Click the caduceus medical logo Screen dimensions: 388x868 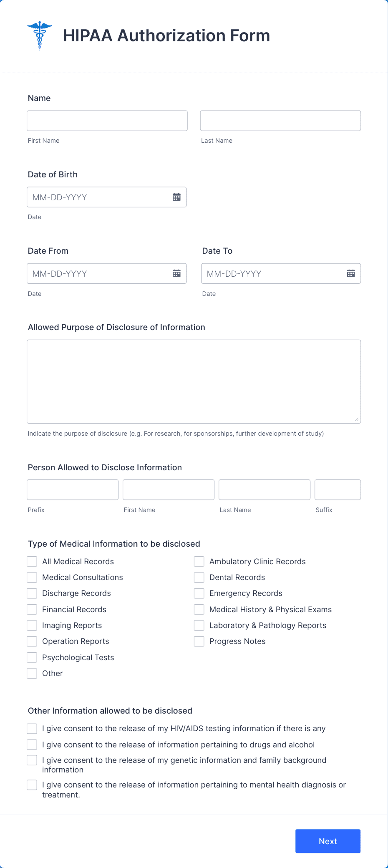click(40, 35)
